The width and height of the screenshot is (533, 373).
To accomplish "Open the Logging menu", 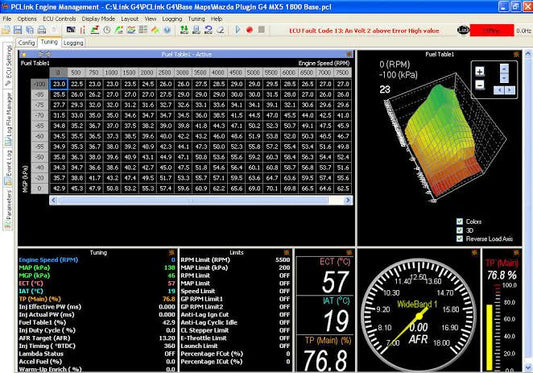I will click(172, 19).
